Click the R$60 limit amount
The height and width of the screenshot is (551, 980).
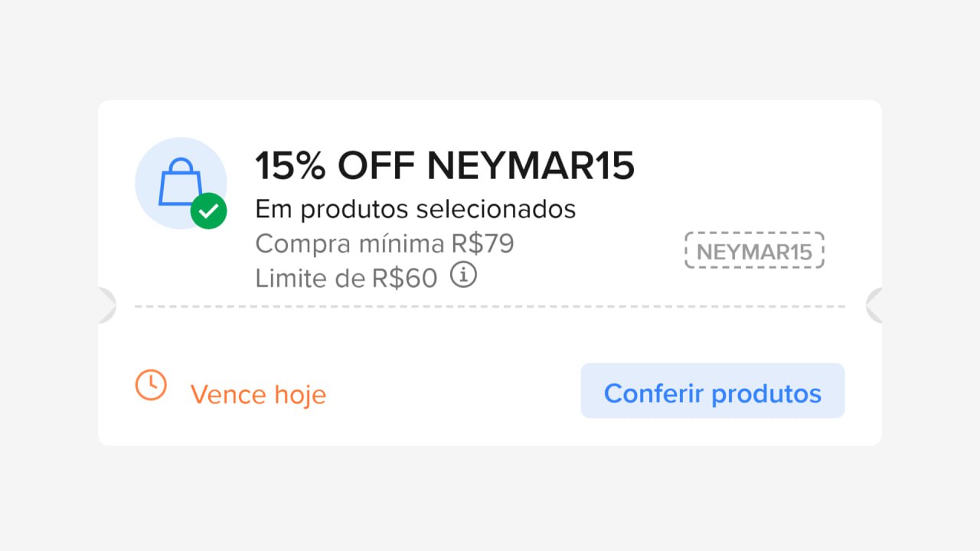click(x=404, y=278)
